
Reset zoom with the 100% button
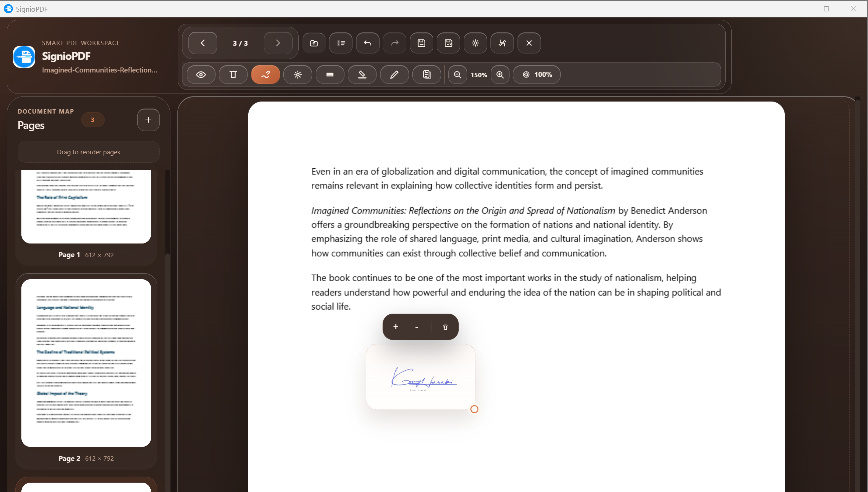pyautogui.click(x=537, y=74)
